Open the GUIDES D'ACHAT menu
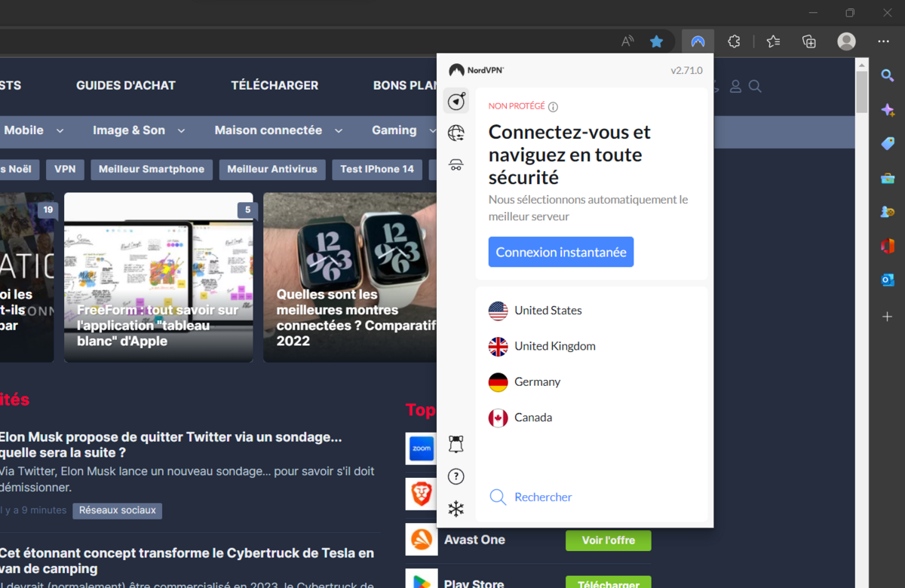The height and width of the screenshot is (588, 905). tap(126, 85)
